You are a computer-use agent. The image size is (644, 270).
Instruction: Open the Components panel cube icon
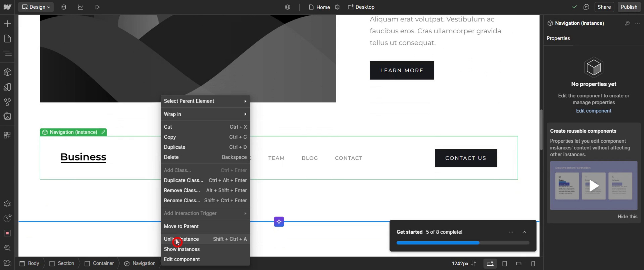[7, 72]
